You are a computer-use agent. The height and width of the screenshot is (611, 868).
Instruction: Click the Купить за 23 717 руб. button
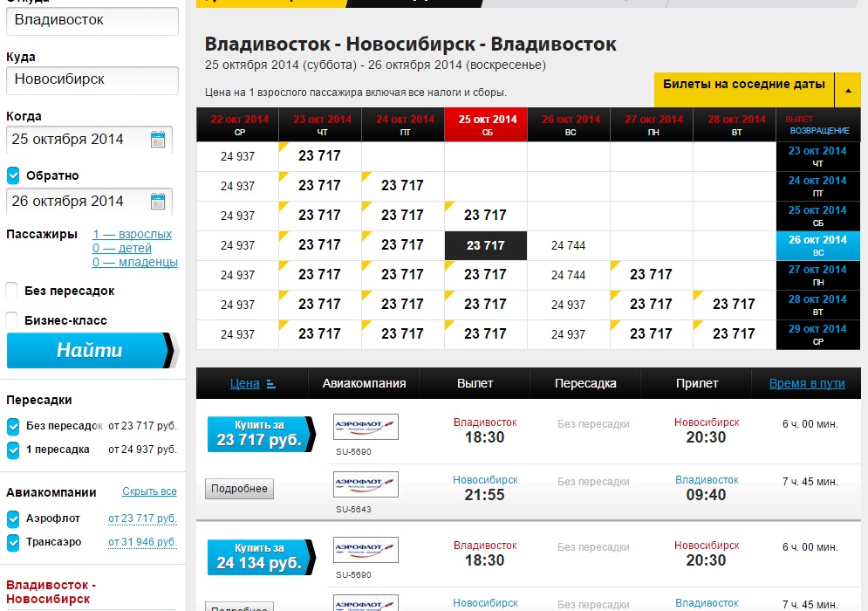(x=259, y=434)
